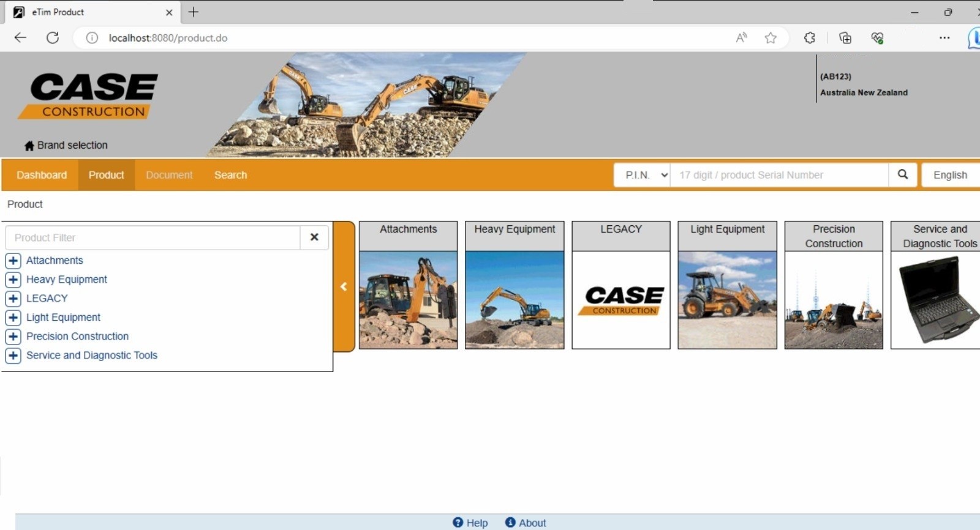The height and width of the screenshot is (530, 980).
Task: Open the LEGACY category thumbnail
Action: coord(621,300)
